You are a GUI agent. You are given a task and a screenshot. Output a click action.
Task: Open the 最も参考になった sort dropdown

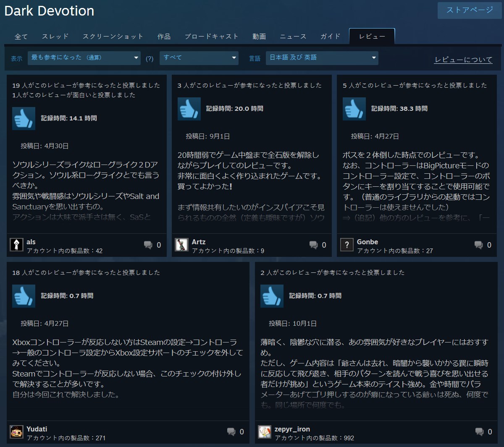click(x=84, y=58)
